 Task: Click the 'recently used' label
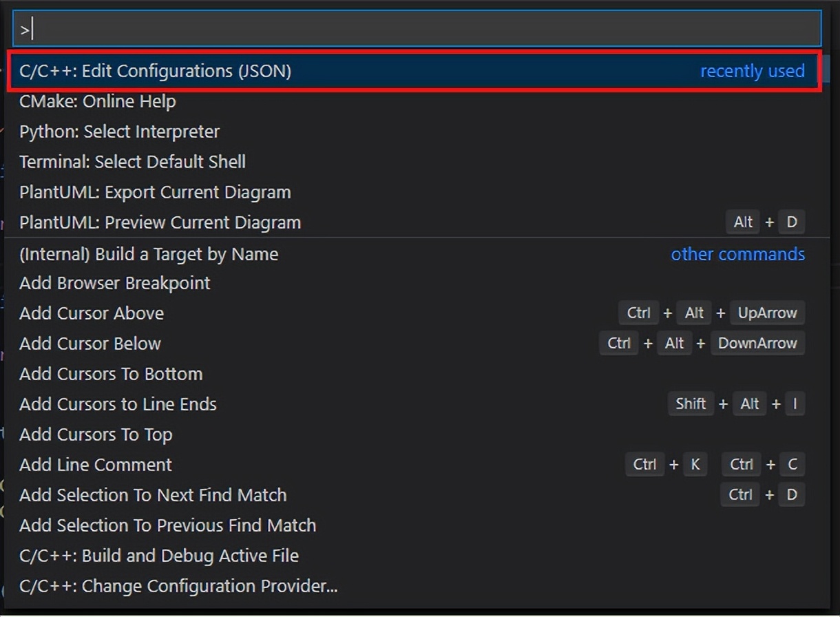point(752,71)
